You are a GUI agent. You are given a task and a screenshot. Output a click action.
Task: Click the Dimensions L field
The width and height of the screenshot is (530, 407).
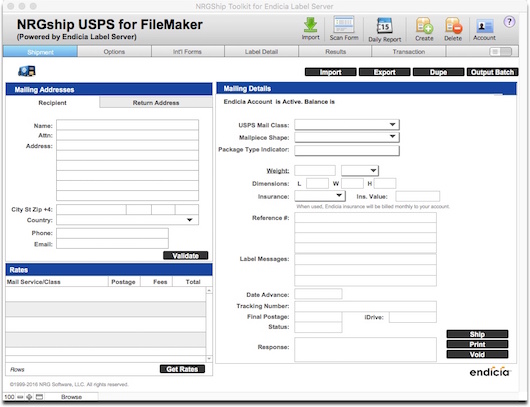[x=317, y=184]
